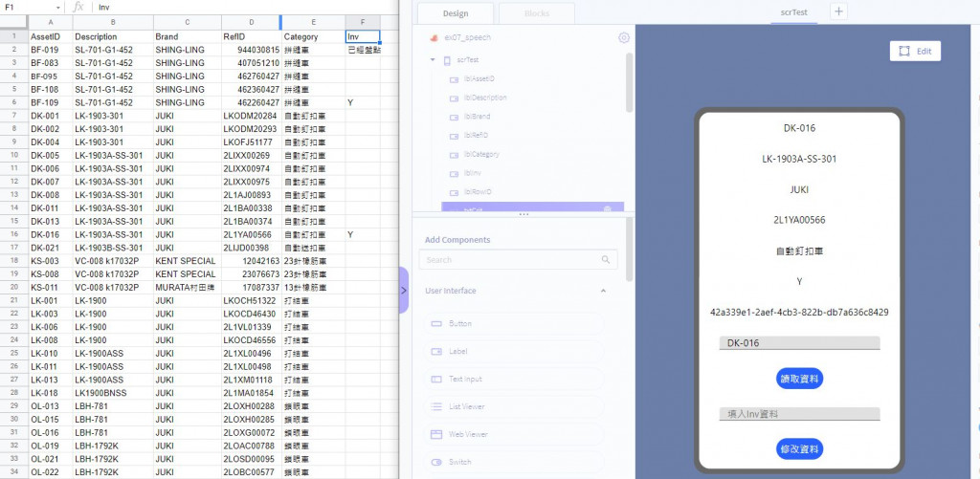
Task: Select column D header
Action: [252, 23]
